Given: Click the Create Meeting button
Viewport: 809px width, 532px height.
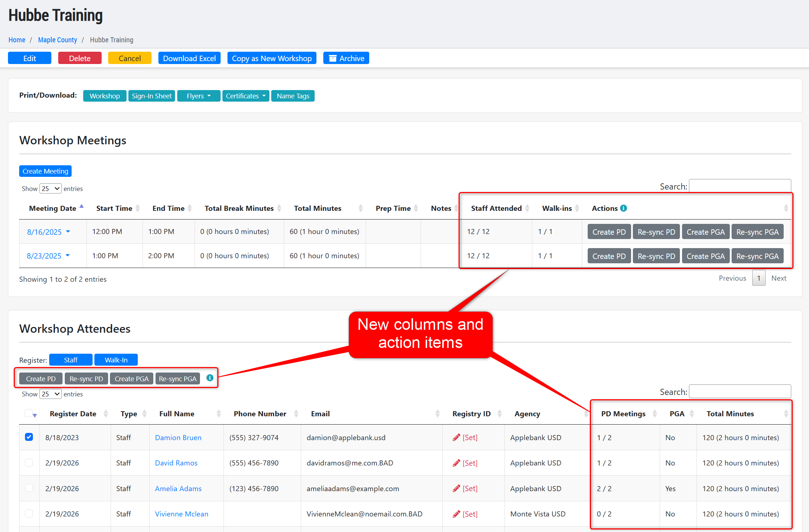Looking at the screenshot, I should [x=45, y=171].
